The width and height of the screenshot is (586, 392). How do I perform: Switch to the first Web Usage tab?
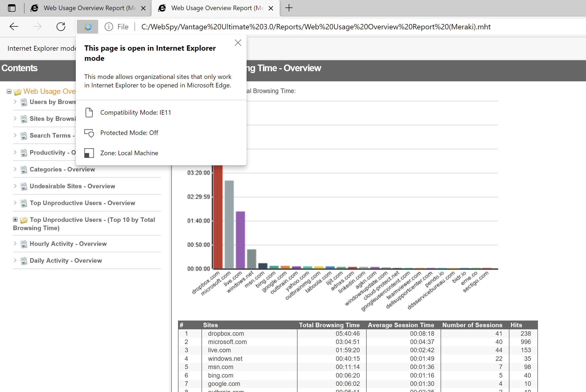85,8
